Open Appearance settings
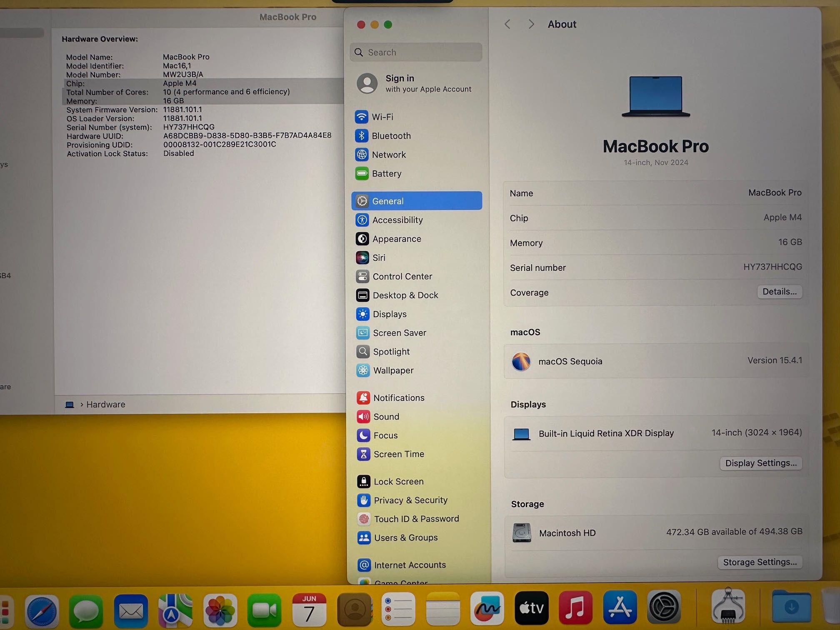840x630 pixels. [417, 239]
